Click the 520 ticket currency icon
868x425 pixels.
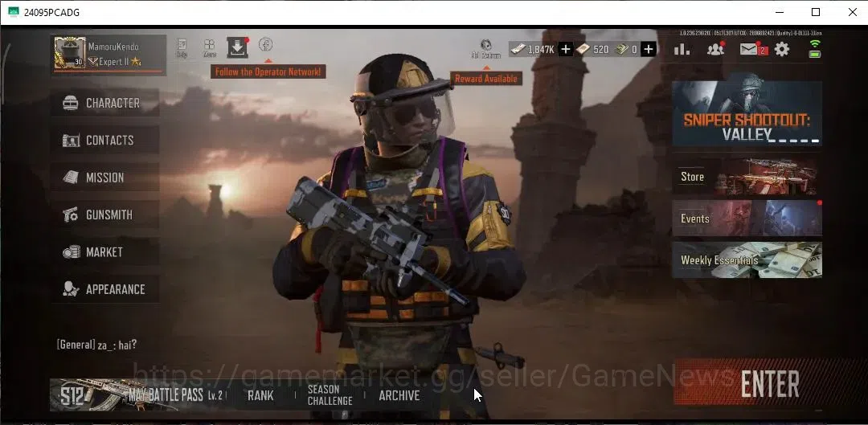pos(583,49)
